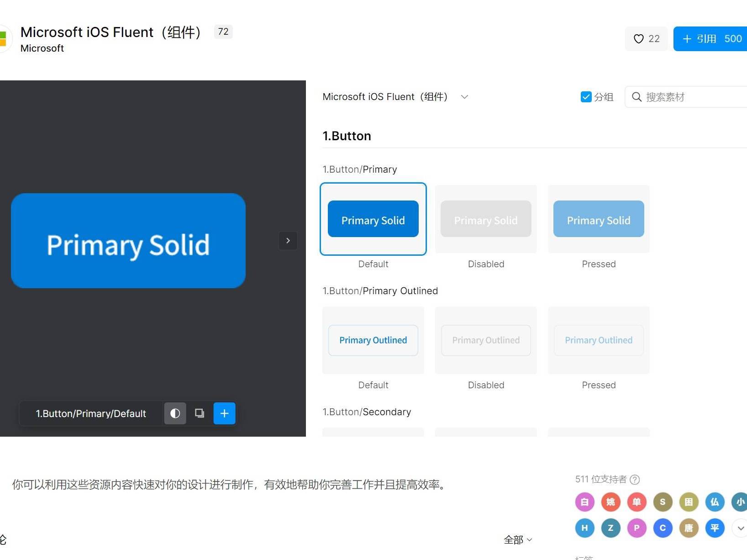Click the blue 引用 500 button
This screenshot has width=747, height=560.
click(710, 39)
